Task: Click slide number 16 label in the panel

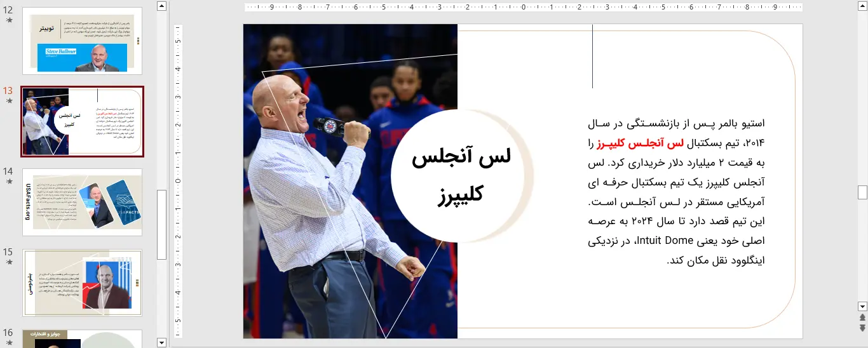Action: [8, 332]
